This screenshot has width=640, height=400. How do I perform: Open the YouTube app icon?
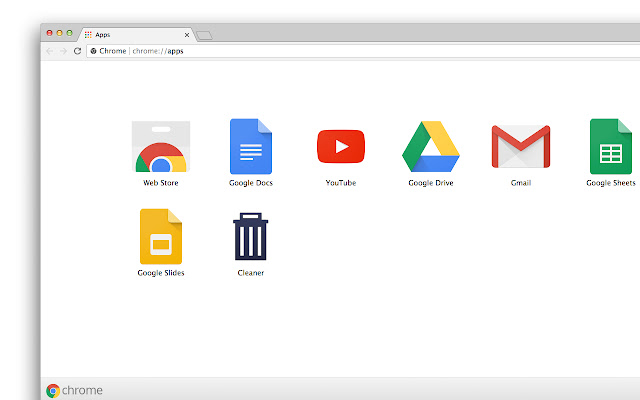[341, 147]
